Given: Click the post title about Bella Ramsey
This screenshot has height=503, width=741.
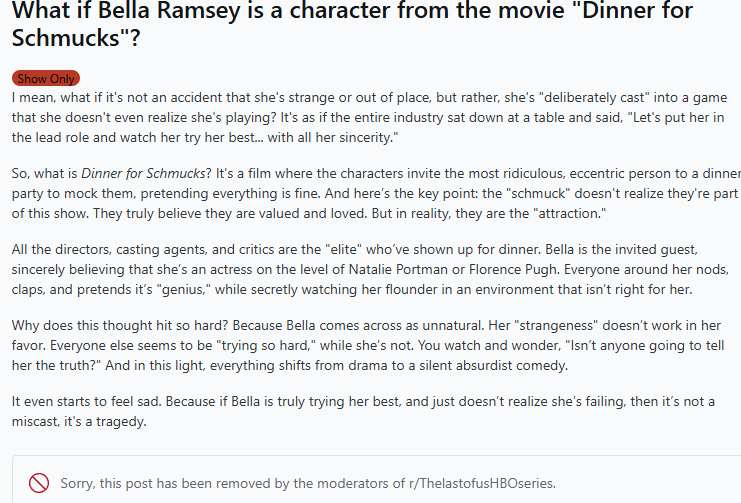Looking at the screenshot, I should (x=353, y=23).
